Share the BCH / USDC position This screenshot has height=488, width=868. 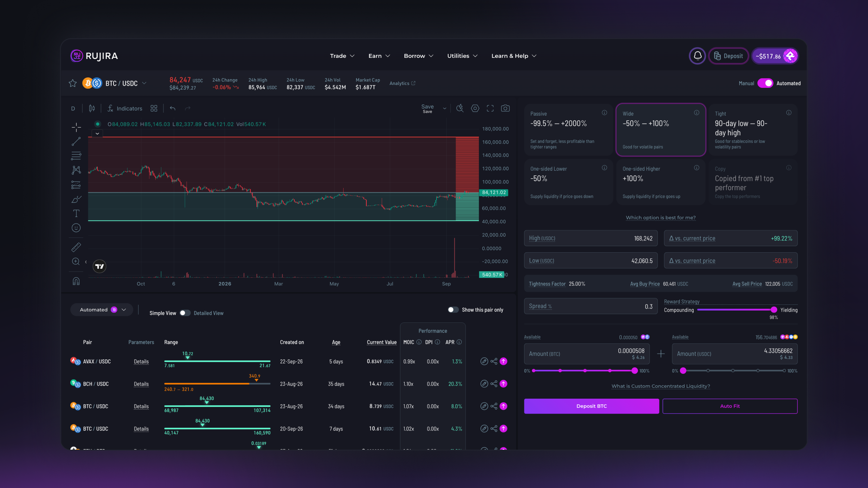tap(494, 384)
